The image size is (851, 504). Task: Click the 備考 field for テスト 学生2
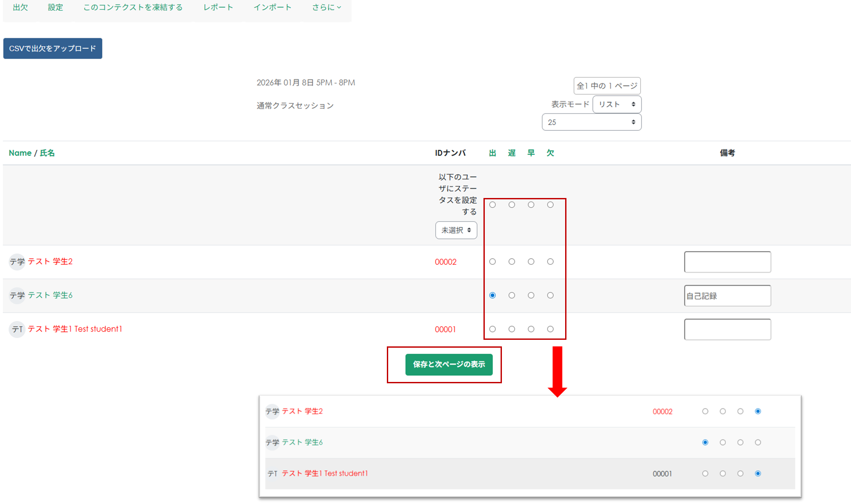(727, 262)
